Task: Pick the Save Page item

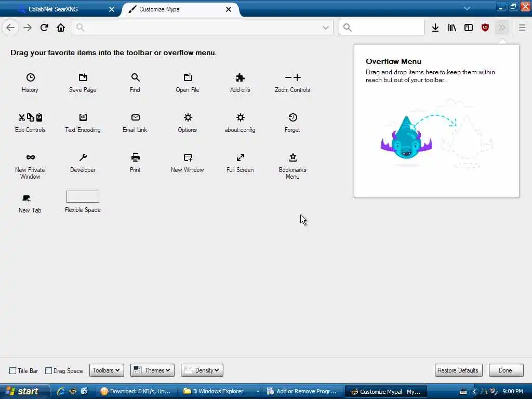Action: pyautogui.click(x=83, y=83)
